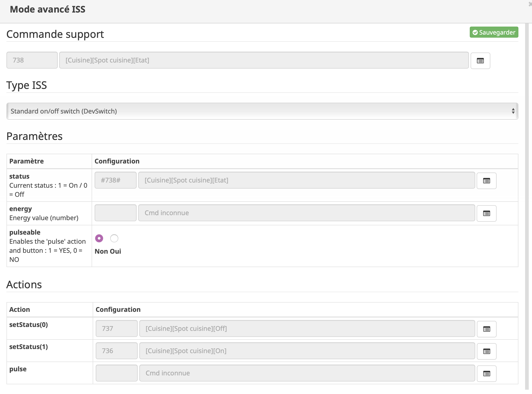Click the setStatus(0) ID field 737
Viewport: 532px width, 394px height.
[x=116, y=328]
